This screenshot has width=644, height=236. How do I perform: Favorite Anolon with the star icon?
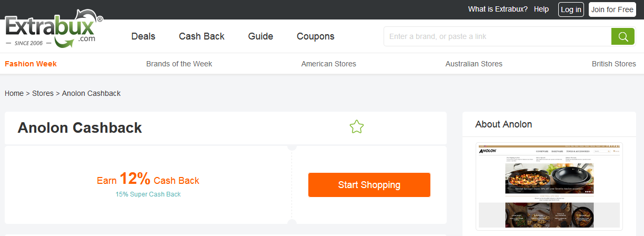357,126
